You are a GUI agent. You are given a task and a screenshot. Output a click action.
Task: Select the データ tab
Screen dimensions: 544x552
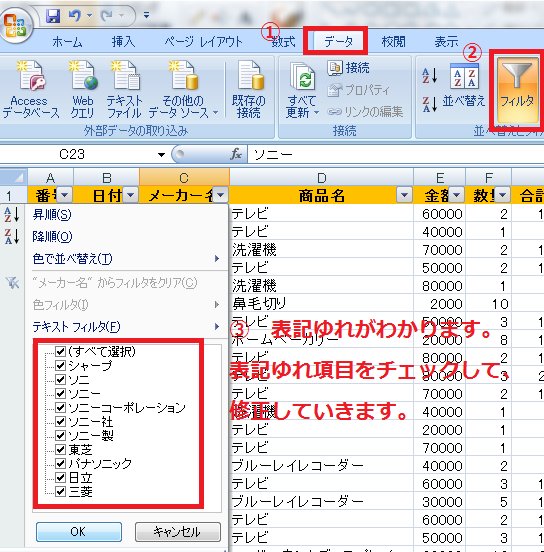[338, 42]
